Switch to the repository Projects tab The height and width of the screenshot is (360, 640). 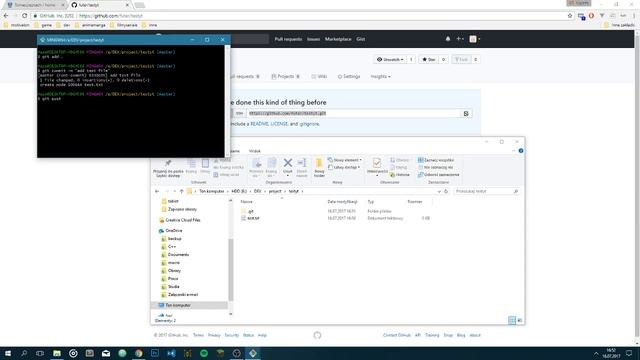coord(286,76)
